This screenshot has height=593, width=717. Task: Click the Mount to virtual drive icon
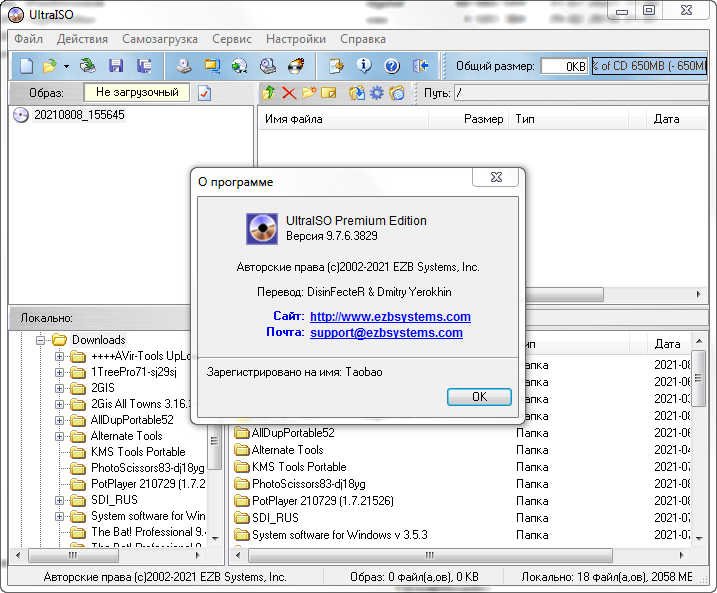click(268, 66)
